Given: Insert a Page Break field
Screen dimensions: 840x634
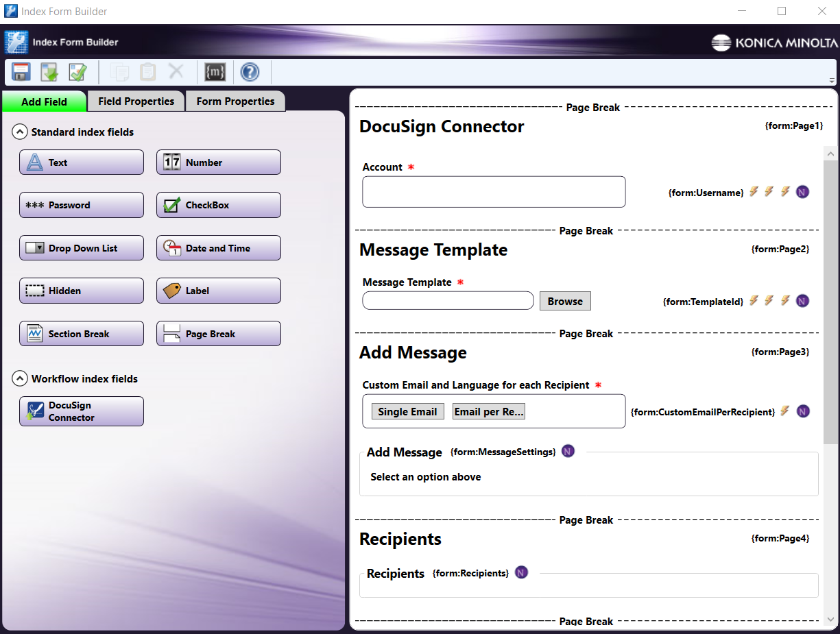Looking at the screenshot, I should coord(219,334).
